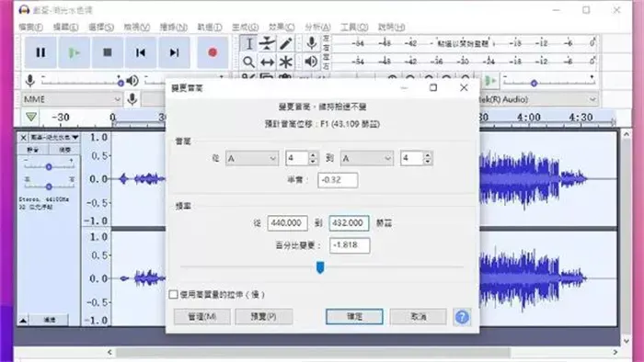644x362 pixels.
Task: Click the semitones field showing -0.32
Action: (x=338, y=180)
